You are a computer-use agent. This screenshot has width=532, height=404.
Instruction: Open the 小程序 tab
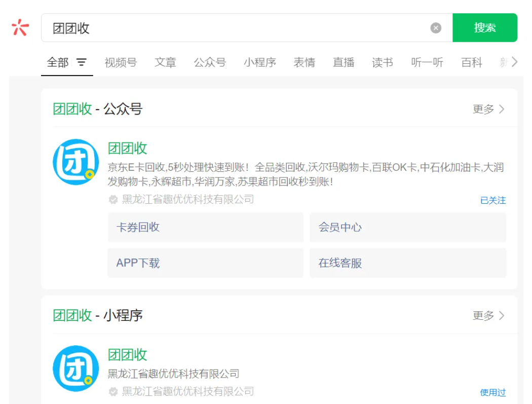[259, 62]
